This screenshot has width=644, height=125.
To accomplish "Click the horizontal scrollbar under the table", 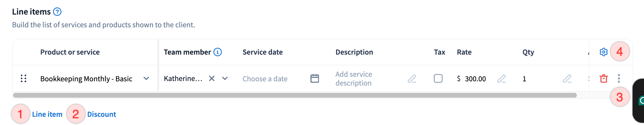I will (x=295, y=95).
